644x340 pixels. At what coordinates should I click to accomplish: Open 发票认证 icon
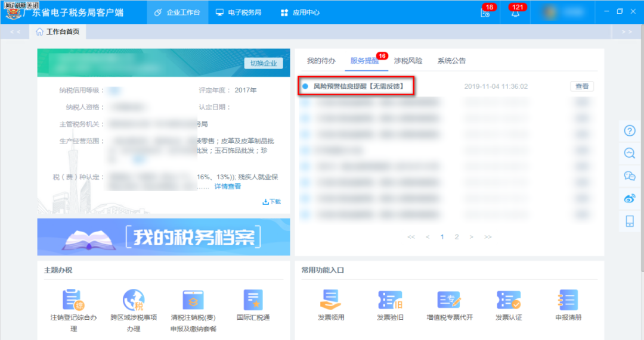point(509,300)
